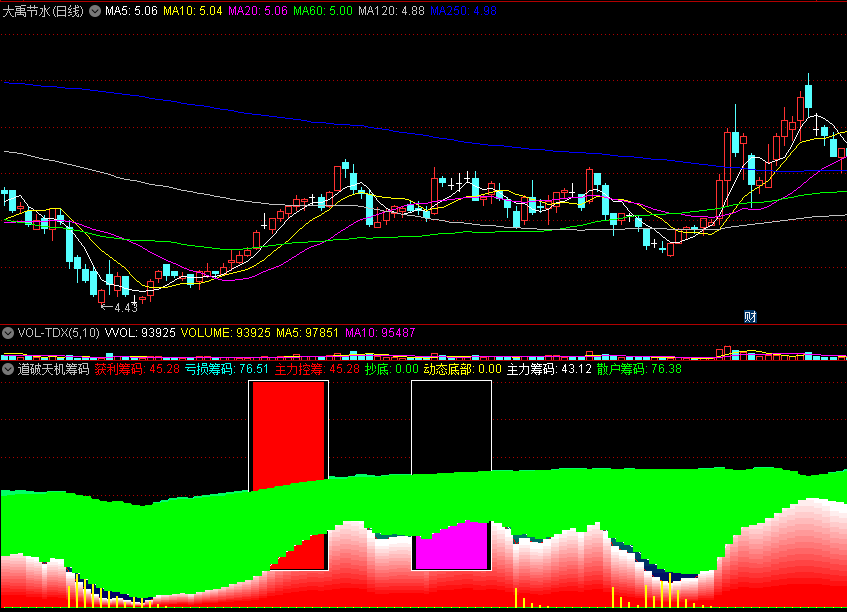Image resolution: width=847 pixels, height=612 pixels.
Task: Click the volume MA5: 97851 label
Action: pos(307,333)
